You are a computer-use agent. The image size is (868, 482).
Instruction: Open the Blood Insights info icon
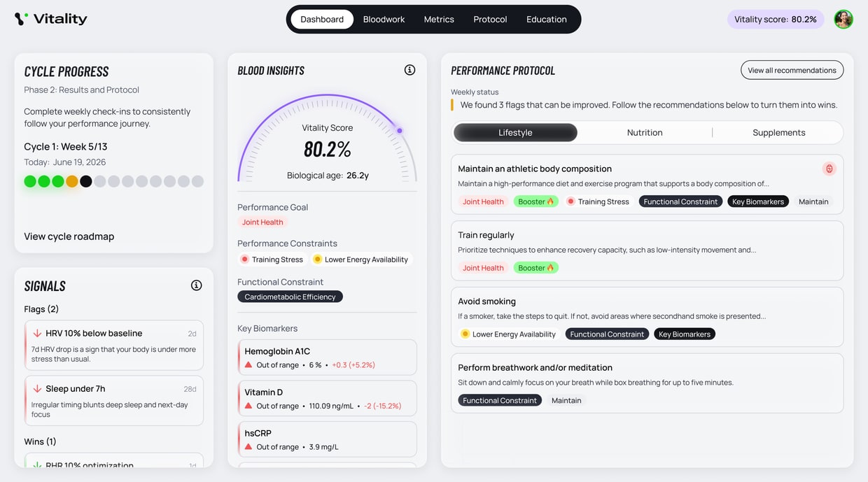[x=409, y=70]
